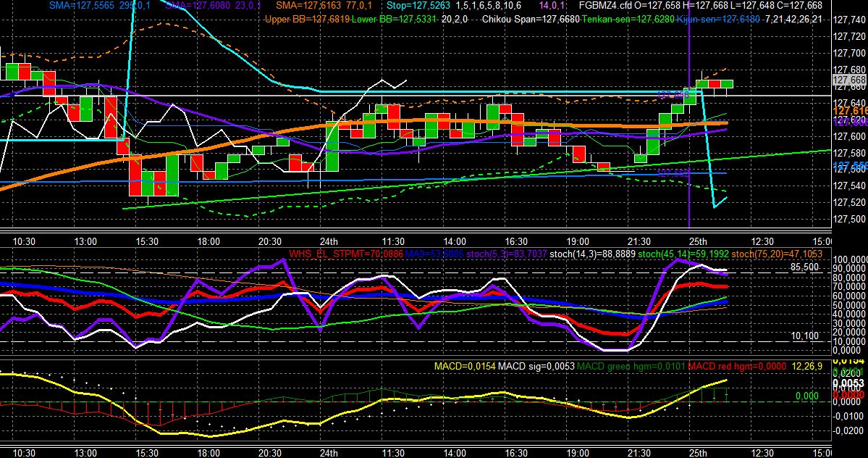868x458 pixels.
Task: Click '24th' on the bottom time axis
Action: (x=329, y=453)
